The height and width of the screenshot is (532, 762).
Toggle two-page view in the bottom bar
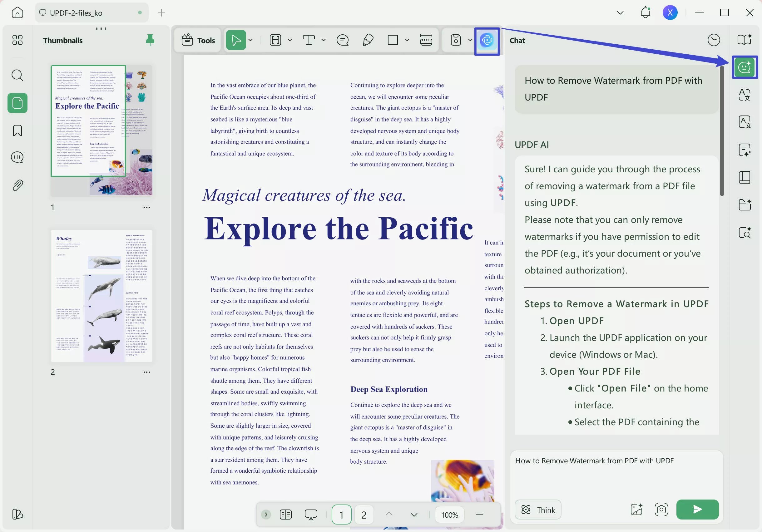coord(286,515)
